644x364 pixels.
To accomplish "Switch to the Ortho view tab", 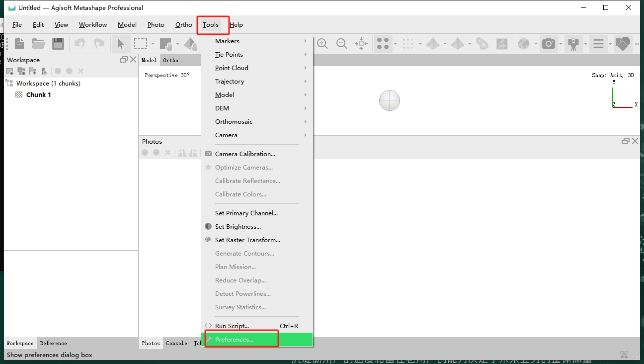I will point(170,60).
